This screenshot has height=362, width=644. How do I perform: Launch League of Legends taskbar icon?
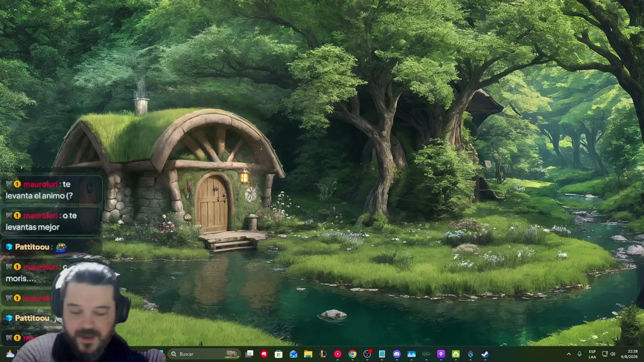pyautogui.click(x=323, y=354)
